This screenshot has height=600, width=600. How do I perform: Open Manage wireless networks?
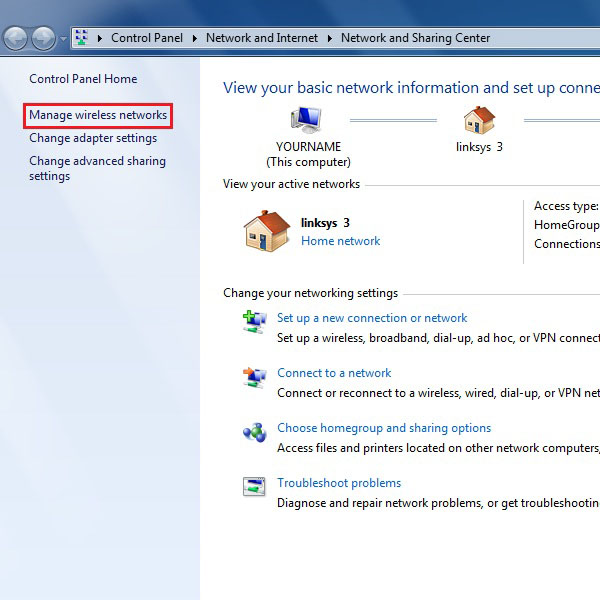[98, 115]
